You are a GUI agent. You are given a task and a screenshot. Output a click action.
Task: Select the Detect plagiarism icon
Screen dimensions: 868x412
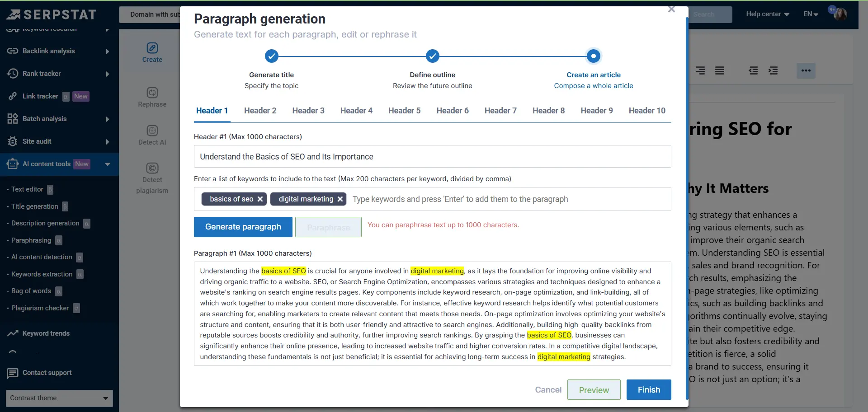152,168
